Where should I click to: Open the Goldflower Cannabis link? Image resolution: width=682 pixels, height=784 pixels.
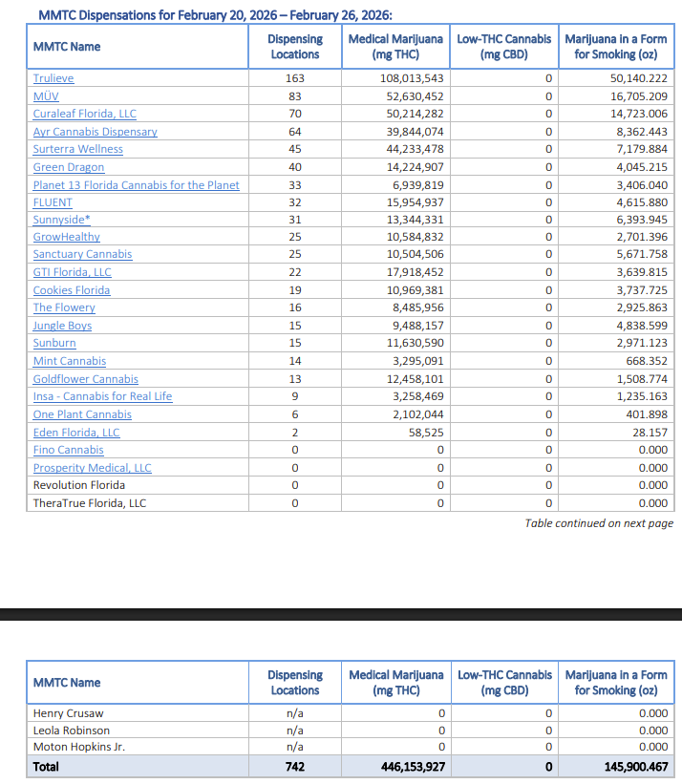click(86, 379)
